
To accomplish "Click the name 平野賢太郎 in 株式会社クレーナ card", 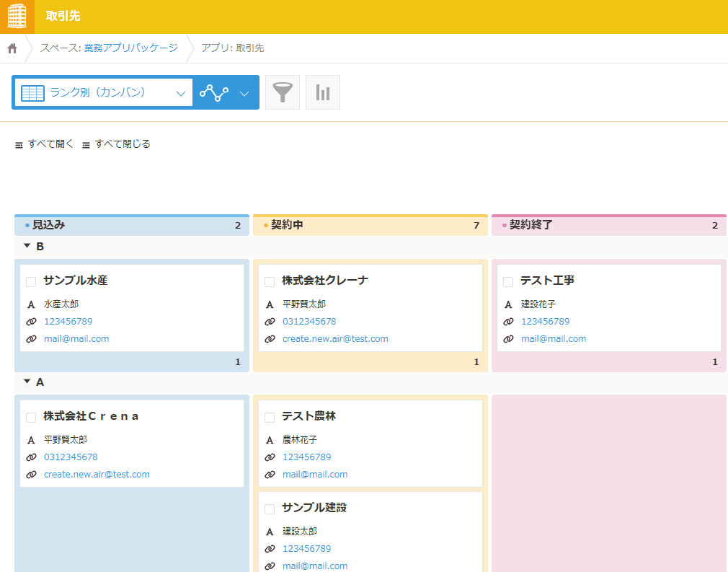I will click(304, 304).
